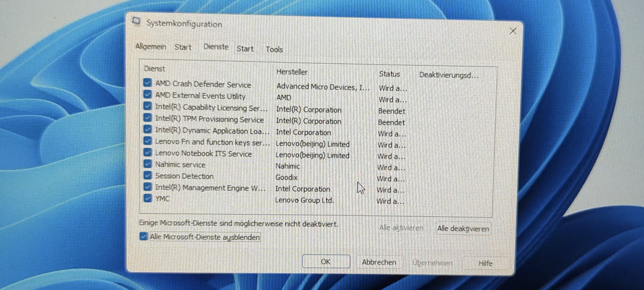The height and width of the screenshot is (290, 644).
Task: Close the Systemkonfiguration dialog
Action: (513, 31)
